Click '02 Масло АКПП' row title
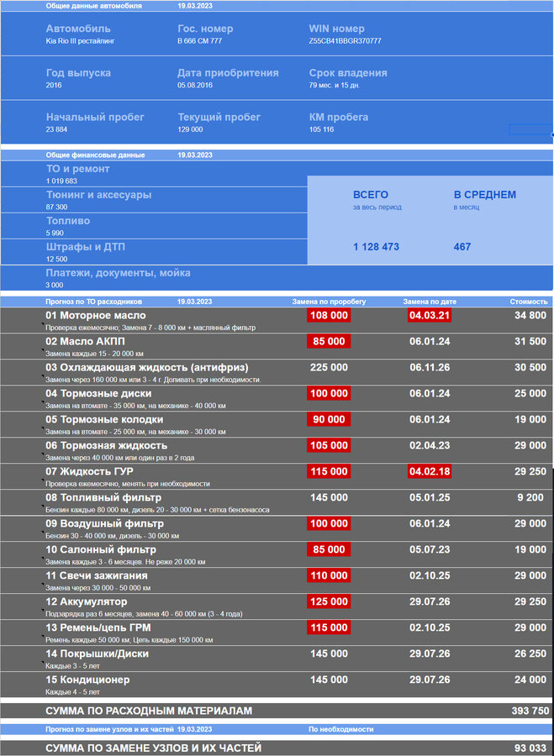The width and height of the screenshot is (554, 756). click(x=87, y=341)
